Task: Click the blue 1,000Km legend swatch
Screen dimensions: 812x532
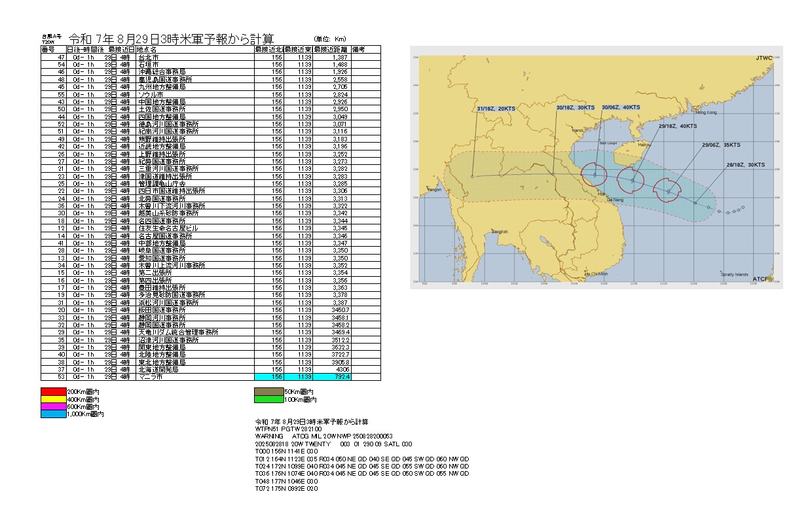Action: (54, 414)
